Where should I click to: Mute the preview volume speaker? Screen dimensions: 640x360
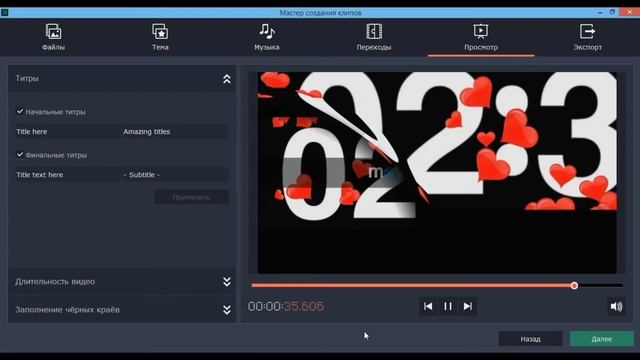616,306
